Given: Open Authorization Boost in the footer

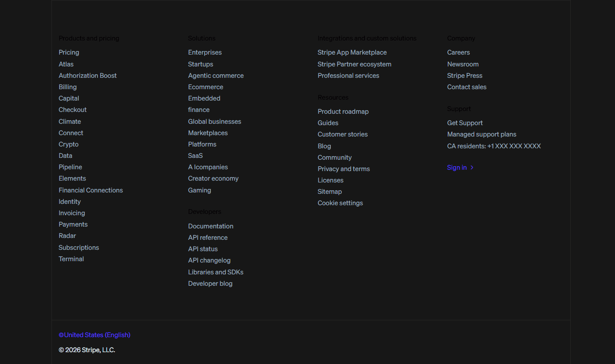Looking at the screenshot, I should [x=87, y=76].
